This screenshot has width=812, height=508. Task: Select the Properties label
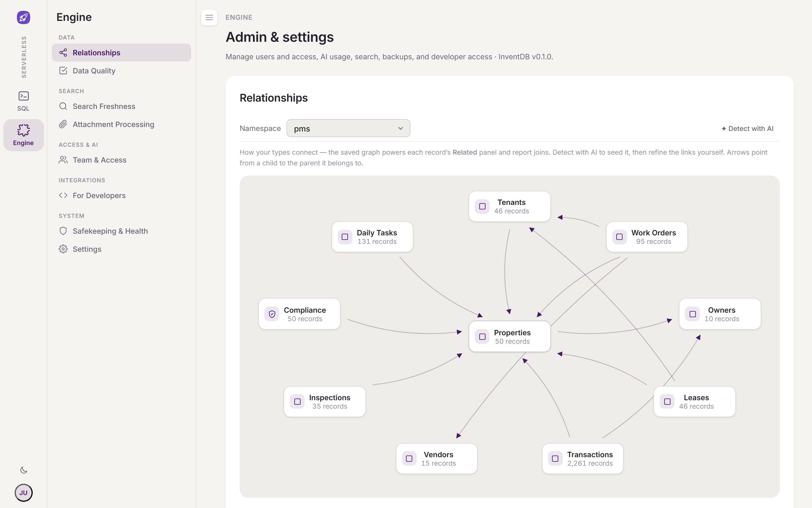pos(512,333)
